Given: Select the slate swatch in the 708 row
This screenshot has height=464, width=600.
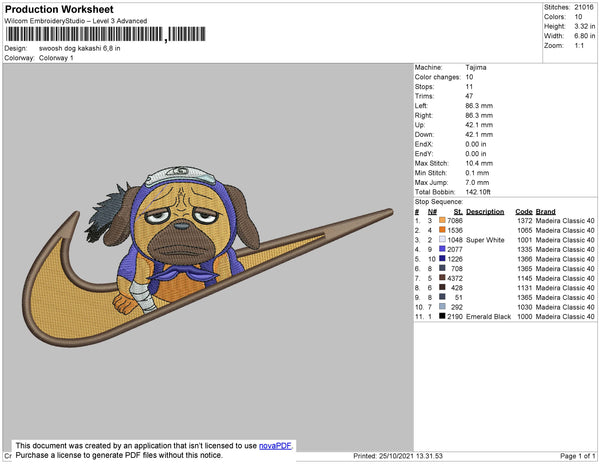Looking at the screenshot, I should 442,268.
